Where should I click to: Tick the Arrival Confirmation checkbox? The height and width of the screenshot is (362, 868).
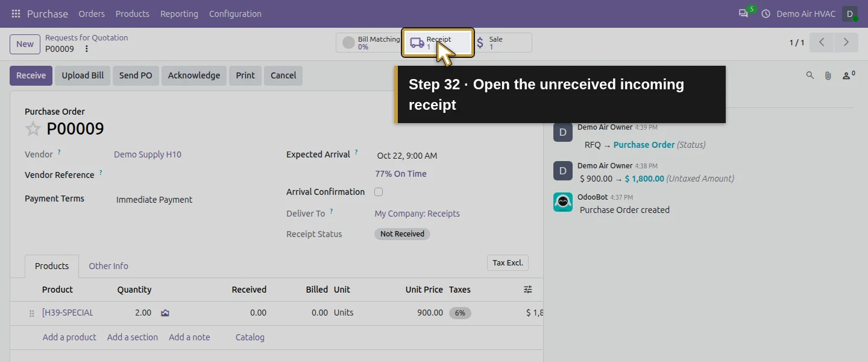click(x=379, y=192)
